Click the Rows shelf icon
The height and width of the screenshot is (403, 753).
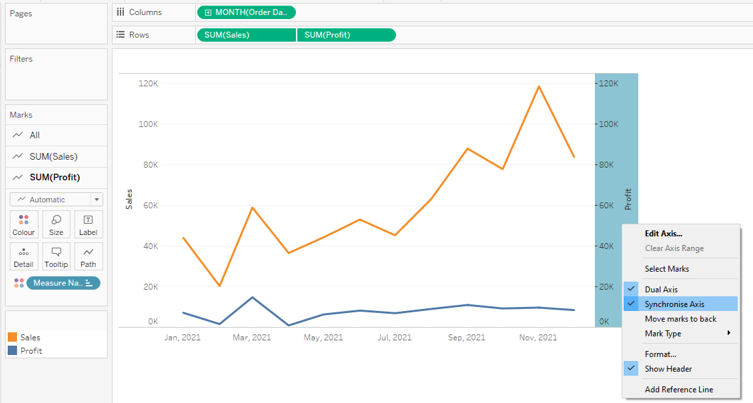(x=121, y=35)
